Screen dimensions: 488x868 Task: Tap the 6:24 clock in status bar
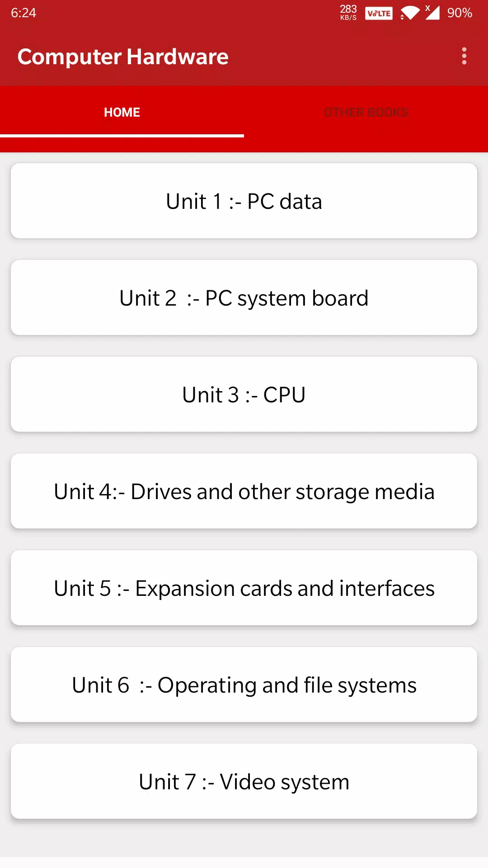pyautogui.click(x=23, y=13)
